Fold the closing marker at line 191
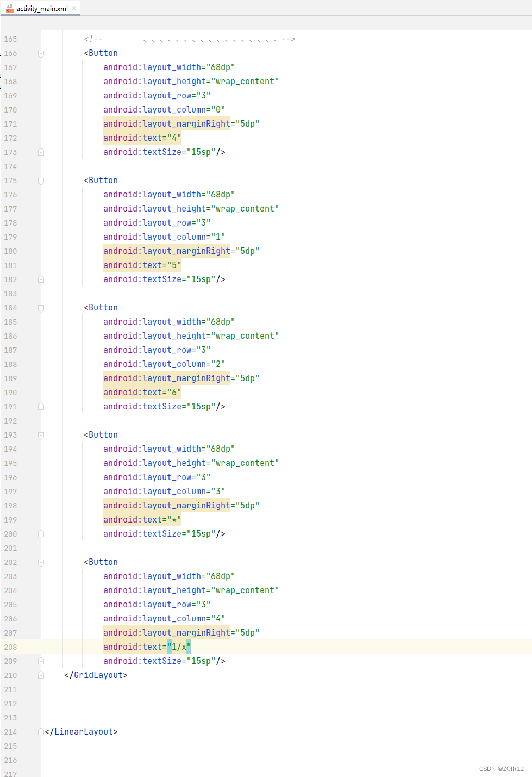The image size is (532, 777). click(41, 407)
